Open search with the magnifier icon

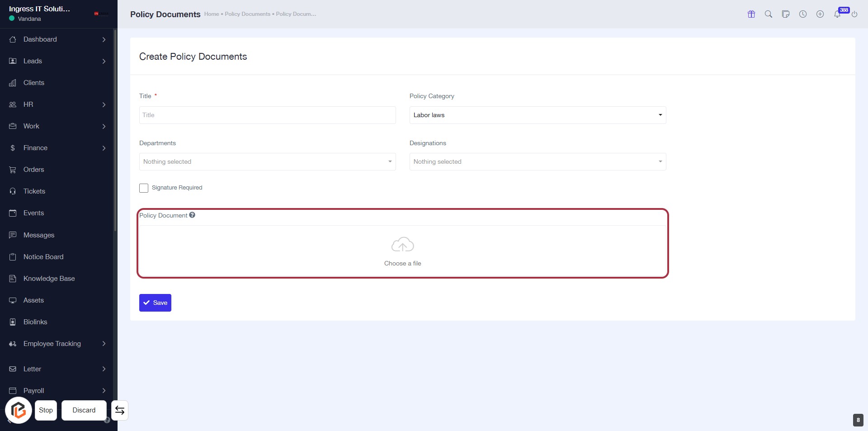tap(769, 14)
